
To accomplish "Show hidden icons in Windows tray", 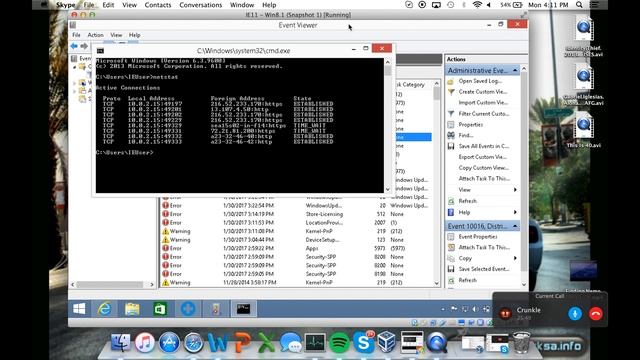I will [443, 309].
